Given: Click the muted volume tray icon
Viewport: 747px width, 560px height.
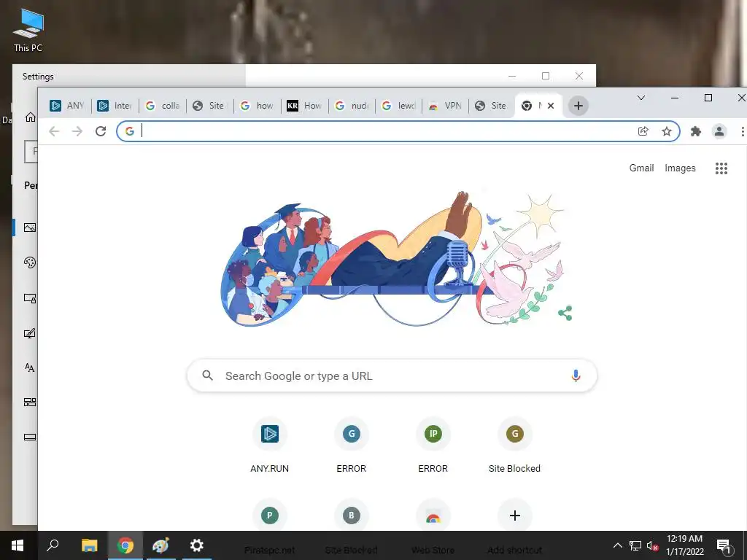Looking at the screenshot, I should pos(652,545).
